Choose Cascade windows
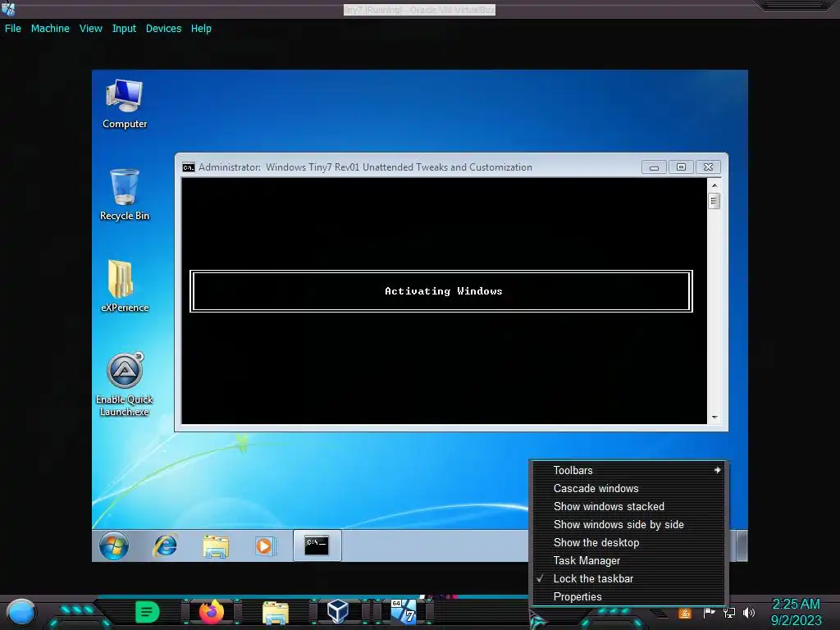The height and width of the screenshot is (630, 840). tap(629, 489)
